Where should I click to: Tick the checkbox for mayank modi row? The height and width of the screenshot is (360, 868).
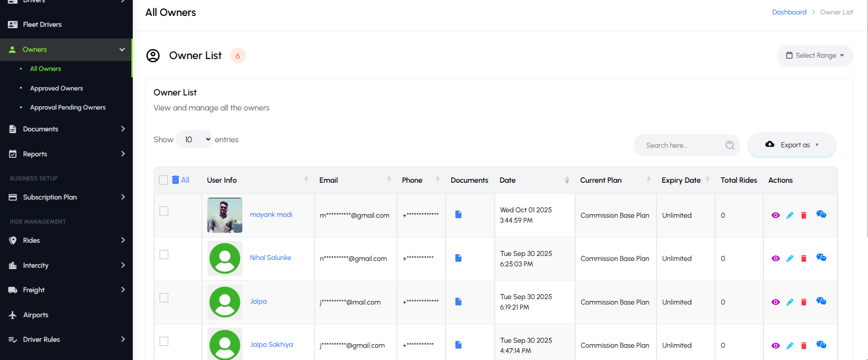[x=164, y=211]
